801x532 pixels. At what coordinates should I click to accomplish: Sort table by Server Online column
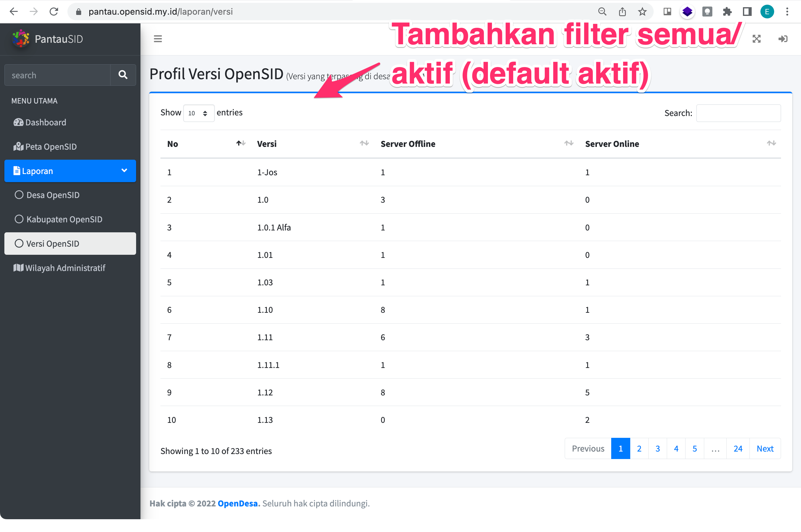click(x=771, y=143)
